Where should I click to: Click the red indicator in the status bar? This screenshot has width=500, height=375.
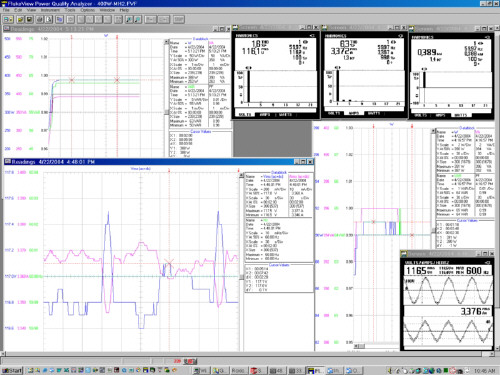190,361
